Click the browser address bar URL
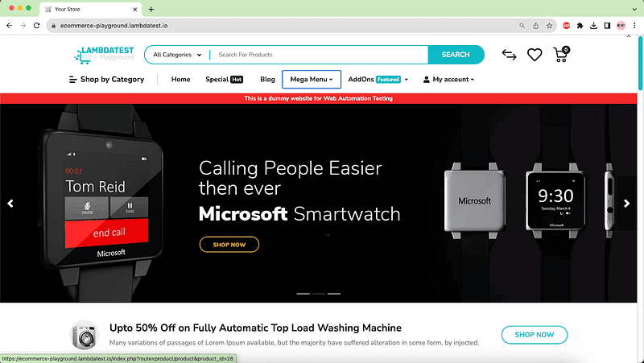Screen dimensions: 644x363 pyautogui.click(x=114, y=26)
